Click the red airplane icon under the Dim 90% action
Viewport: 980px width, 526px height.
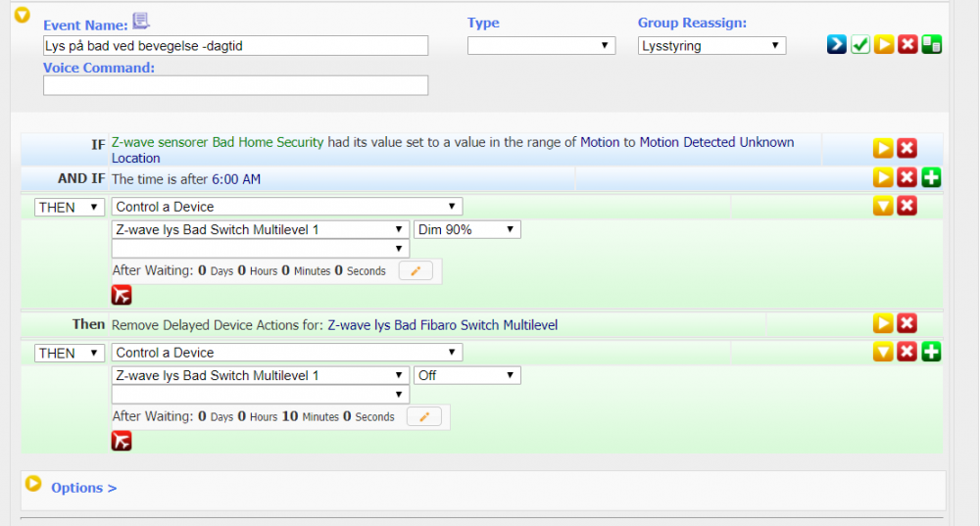coord(122,295)
